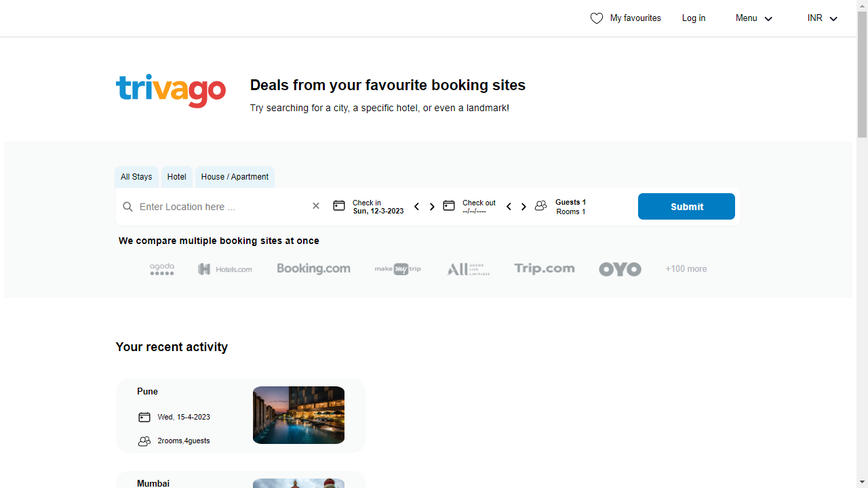Move check-out date forward one day
Viewport: 868px width, 488px height.
(524, 207)
